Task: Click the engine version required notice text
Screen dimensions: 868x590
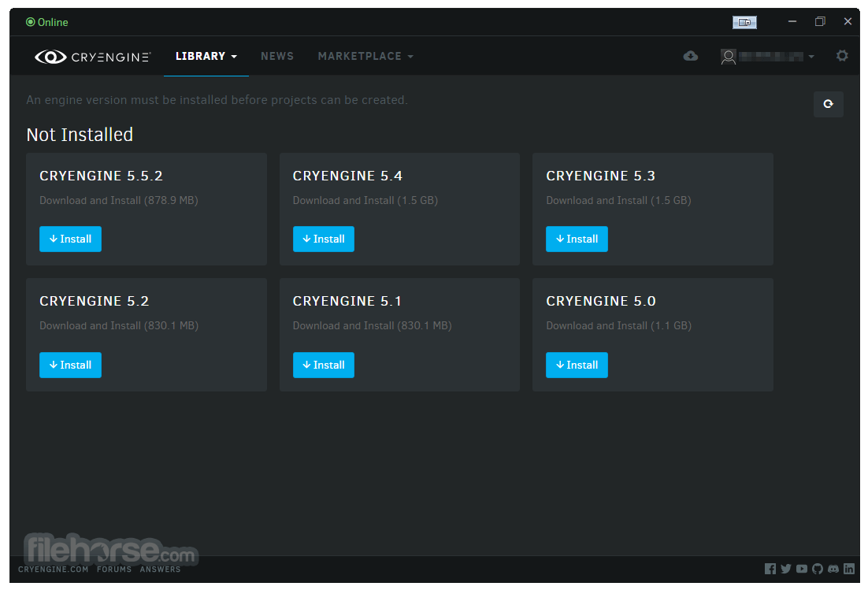Action: click(x=217, y=100)
